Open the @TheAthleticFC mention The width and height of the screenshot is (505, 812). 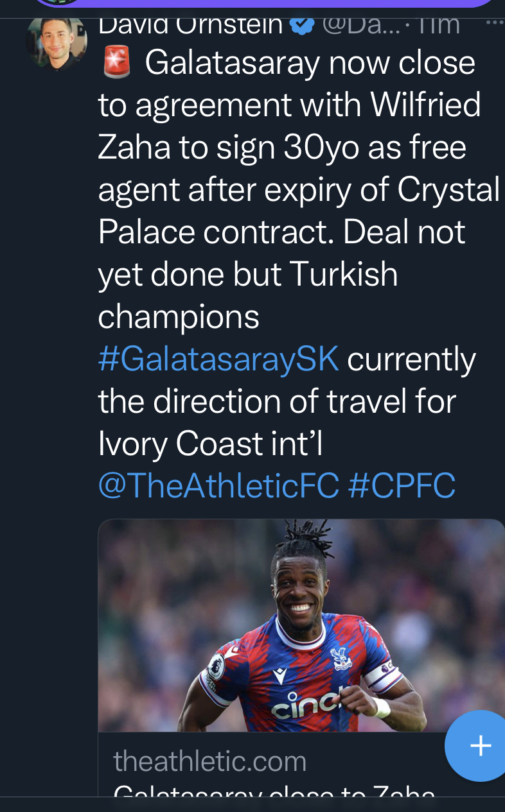coord(218,486)
